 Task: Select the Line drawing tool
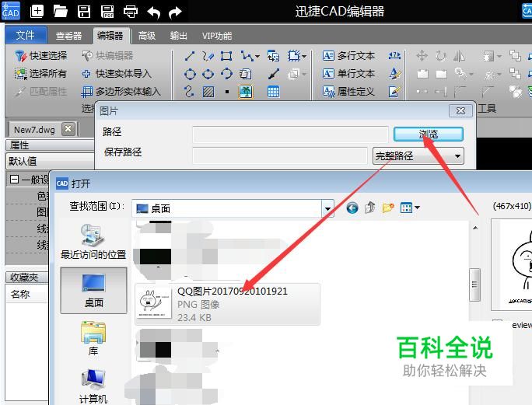click(x=189, y=56)
